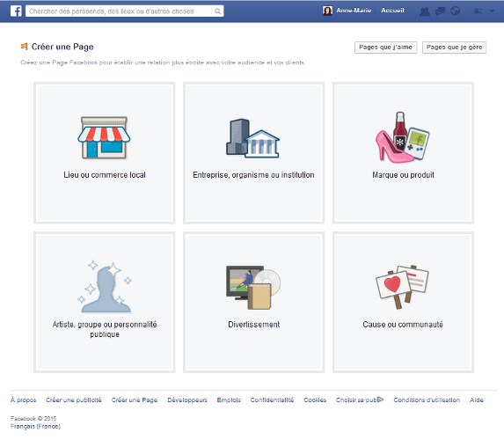Click the building and bank icon
504x440 pixels.
point(253,138)
